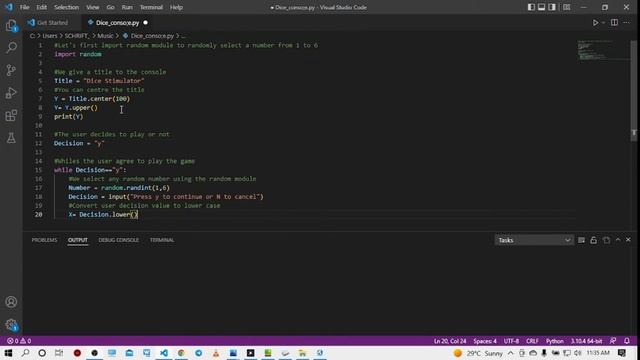Open the Edit menu
This screenshot has width=640, height=360.
pos(41,7)
